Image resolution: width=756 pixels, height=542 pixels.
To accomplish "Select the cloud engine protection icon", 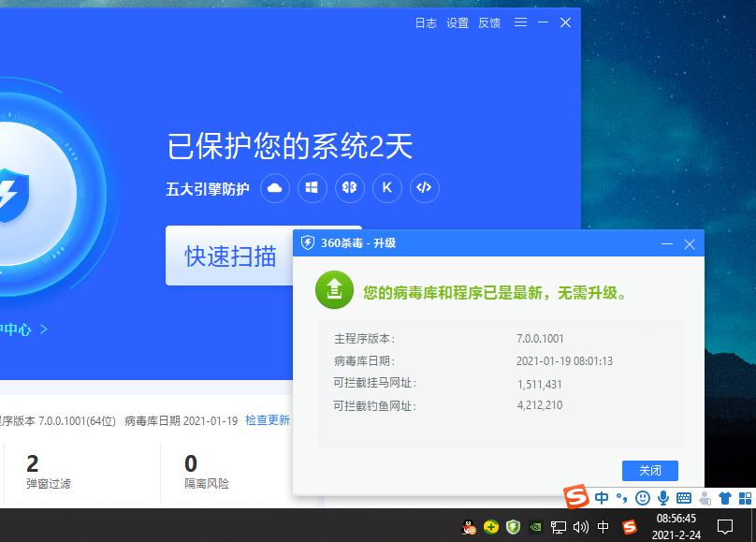I will [x=274, y=188].
